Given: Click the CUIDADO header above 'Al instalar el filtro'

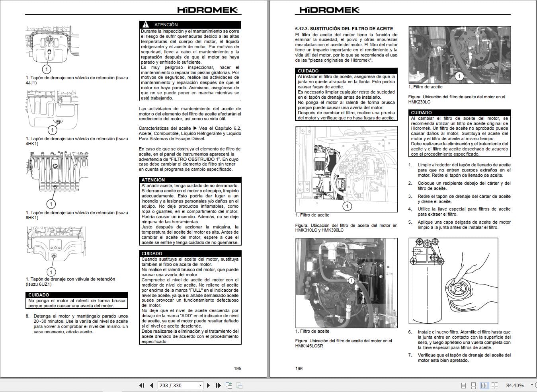Looking at the screenshot, I should [346, 71].
